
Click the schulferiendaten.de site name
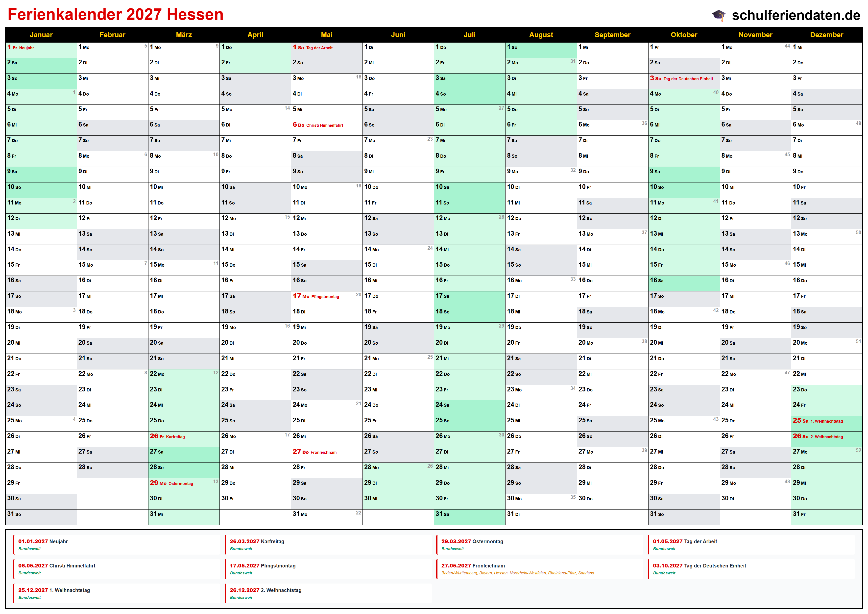(x=796, y=15)
